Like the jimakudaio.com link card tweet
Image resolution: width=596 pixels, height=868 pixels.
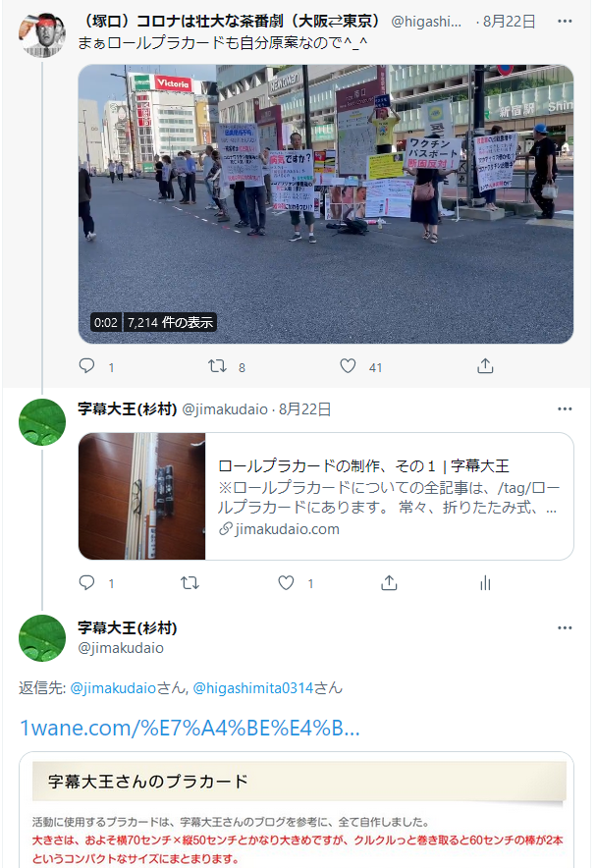pyautogui.click(x=286, y=582)
